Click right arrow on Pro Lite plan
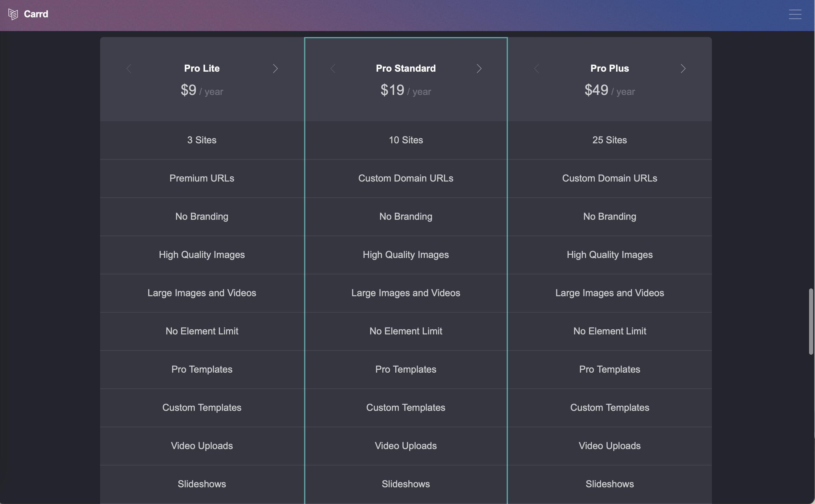 [x=275, y=69]
